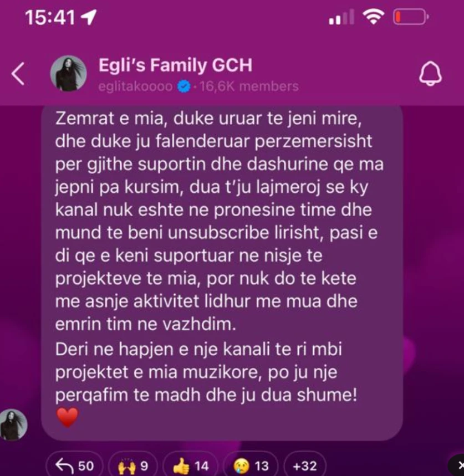464x476 pixels.
Task: Tap the X icon at bottom right
Action: 459,465
